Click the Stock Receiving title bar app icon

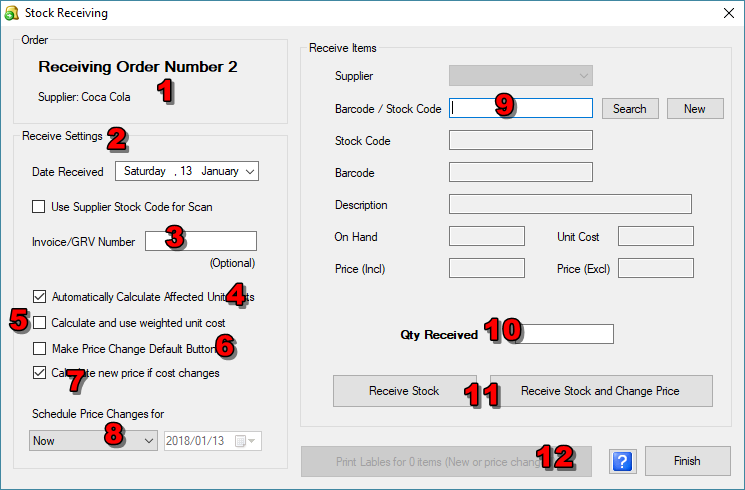12,13
